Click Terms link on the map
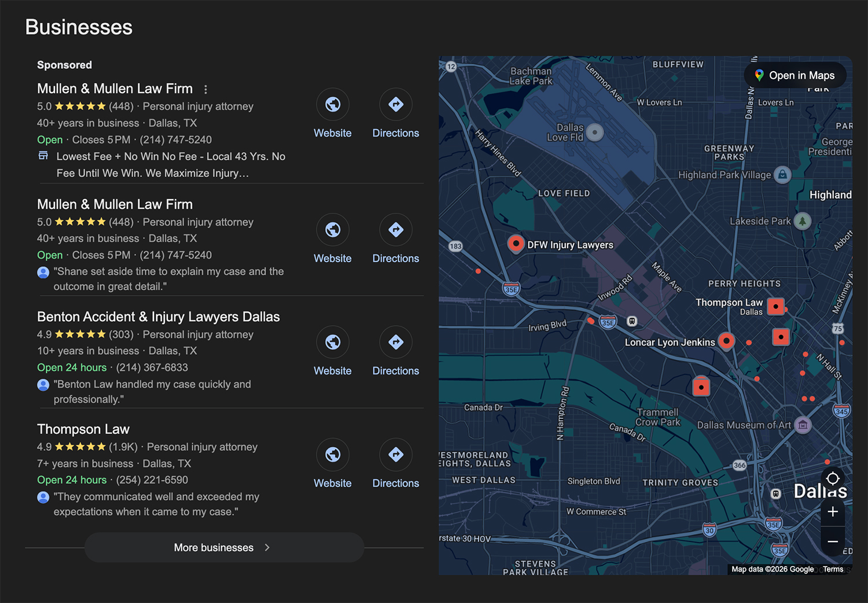The width and height of the screenshot is (868, 603). click(x=833, y=569)
